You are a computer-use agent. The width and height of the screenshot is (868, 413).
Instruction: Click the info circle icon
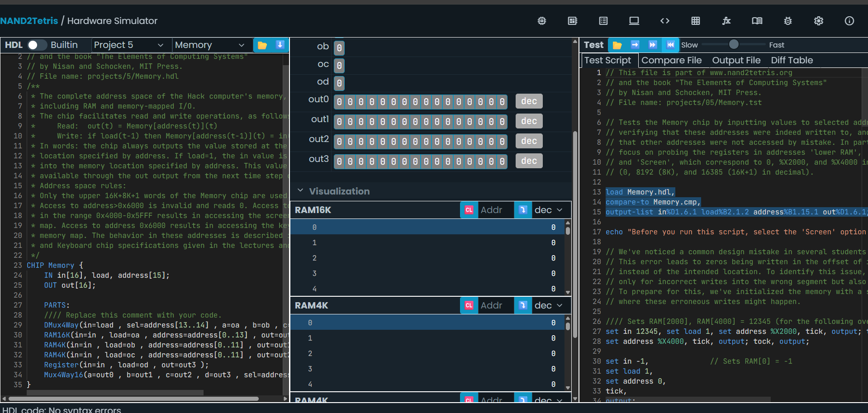(849, 21)
